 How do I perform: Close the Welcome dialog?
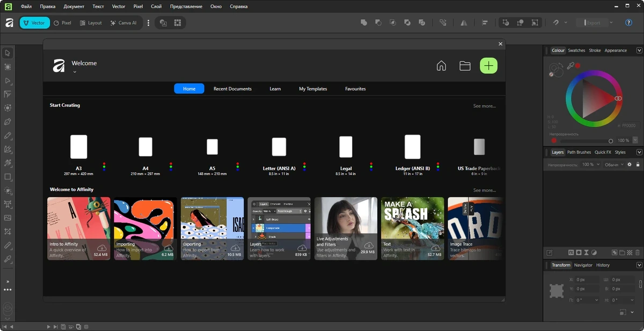[x=501, y=44]
